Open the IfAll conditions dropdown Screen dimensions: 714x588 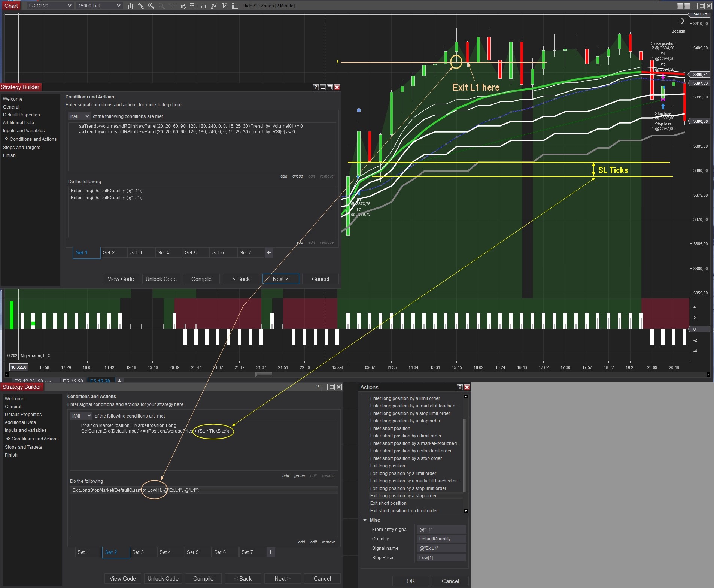(79, 116)
